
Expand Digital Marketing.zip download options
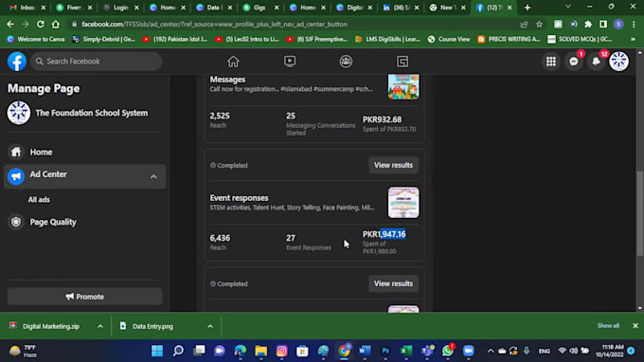pos(100,326)
